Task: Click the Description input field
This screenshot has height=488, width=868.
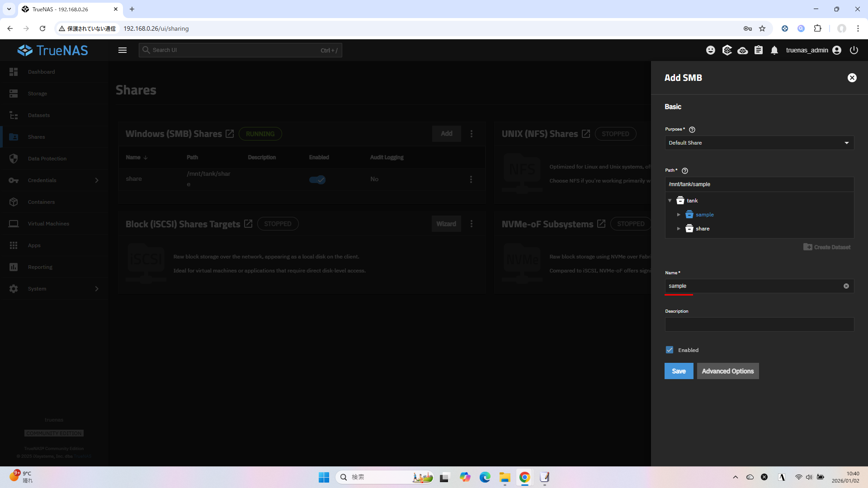Action: (759, 324)
